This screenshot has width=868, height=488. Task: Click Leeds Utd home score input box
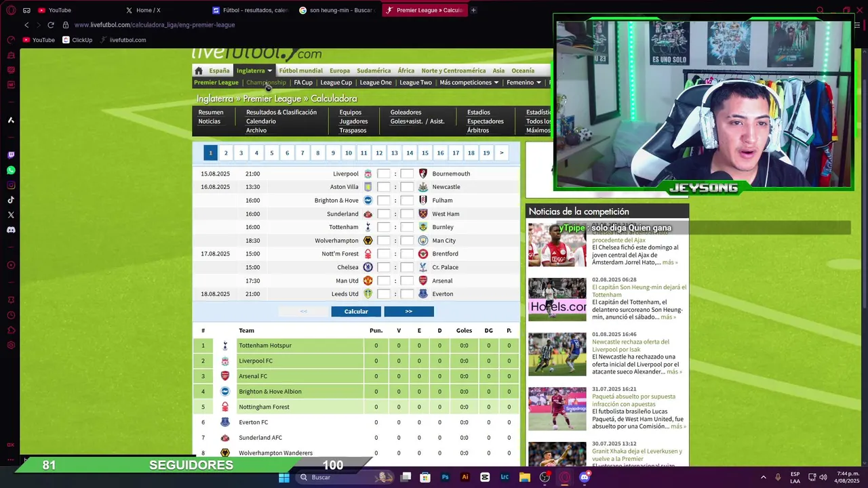click(383, 294)
